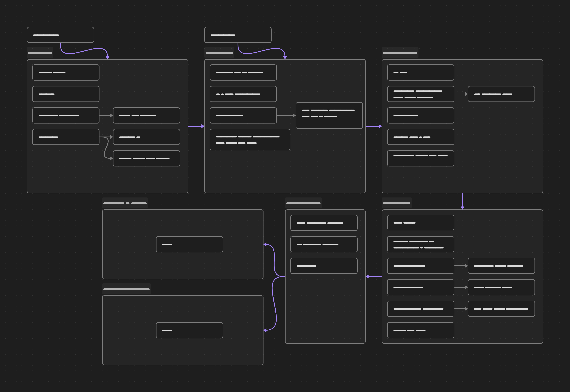This screenshot has width=570, height=392.
Task: Select the title label of the top-right group
Action: click(400, 53)
